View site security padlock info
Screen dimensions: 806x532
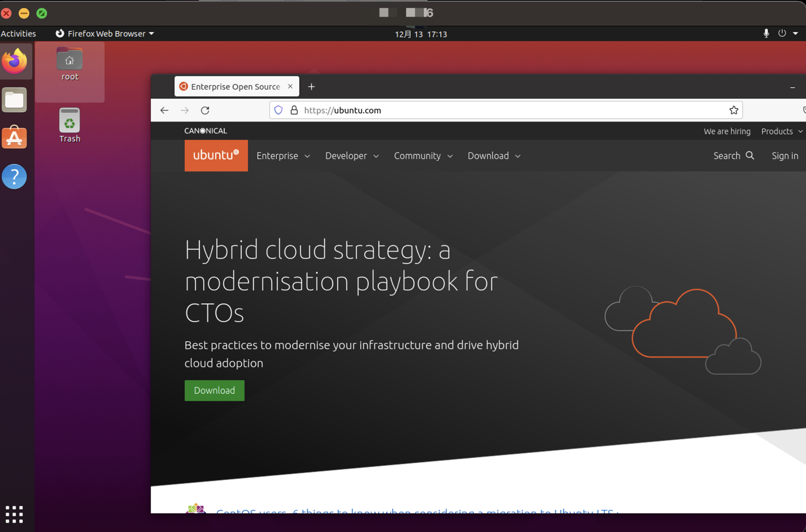pos(294,110)
